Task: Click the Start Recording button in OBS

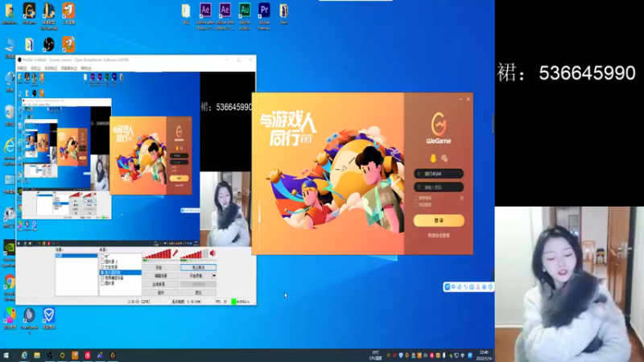Action: pyautogui.click(x=196, y=276)
